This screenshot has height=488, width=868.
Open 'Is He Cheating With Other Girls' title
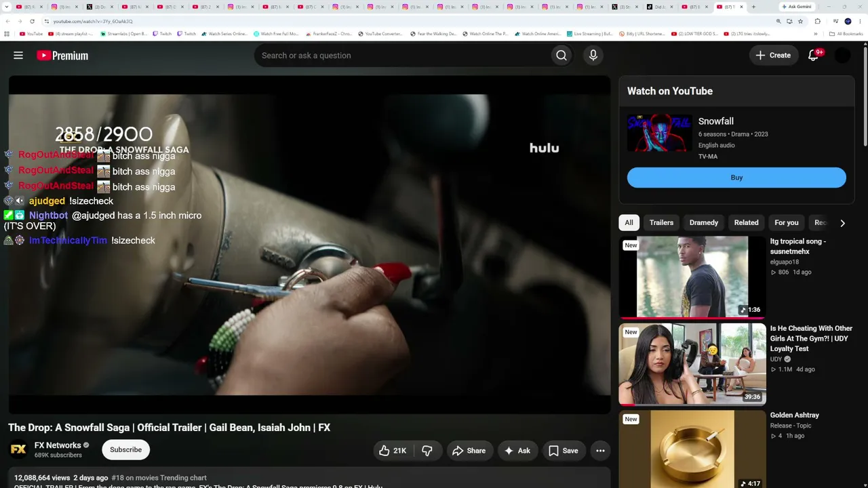pyautogui.click(x=811, y=338)
